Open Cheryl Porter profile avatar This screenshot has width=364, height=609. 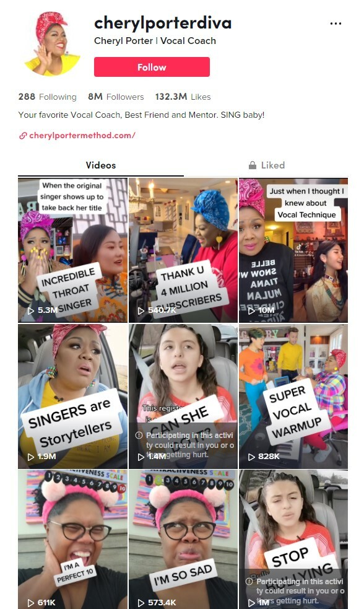pyautogui.click(x=52, y=43)
